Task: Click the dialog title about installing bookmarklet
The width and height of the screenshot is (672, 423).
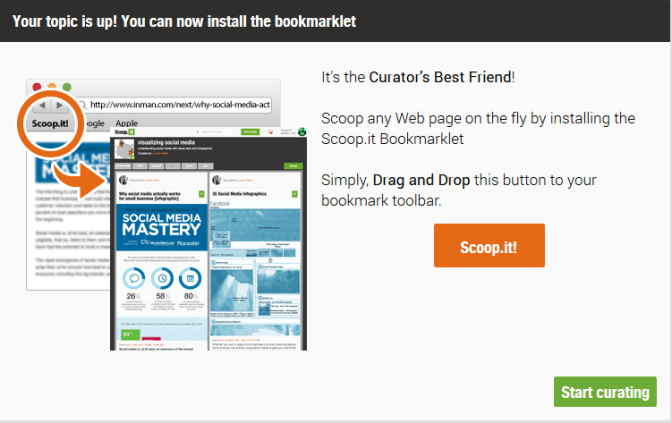Action: pyautogui.click(x=184, y=21)
